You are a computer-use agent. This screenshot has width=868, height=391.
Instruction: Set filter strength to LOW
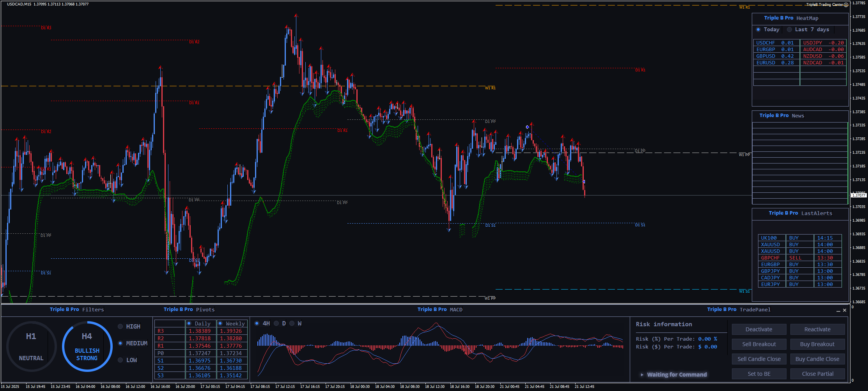tap(120, 360)
